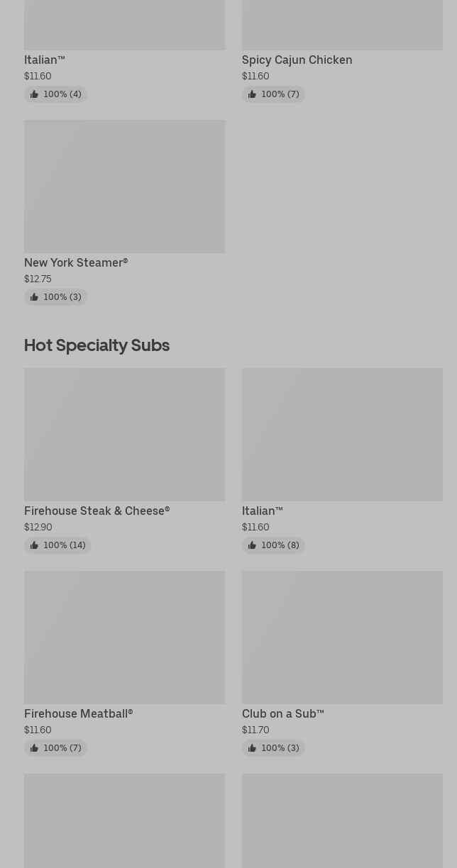Click thumbs-up icon on Italian 100% (8) rating
457x868 pixels.
point(252,545)
